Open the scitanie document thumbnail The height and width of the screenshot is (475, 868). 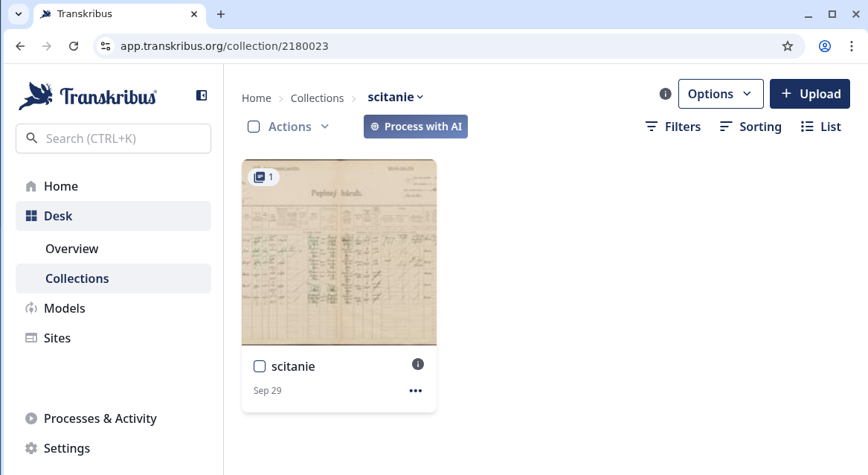[x=339, y=252]
